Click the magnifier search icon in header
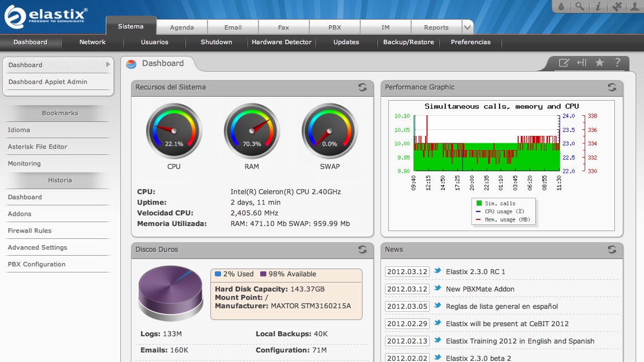Viewport: 644px width, 362px height. point(580,6)
